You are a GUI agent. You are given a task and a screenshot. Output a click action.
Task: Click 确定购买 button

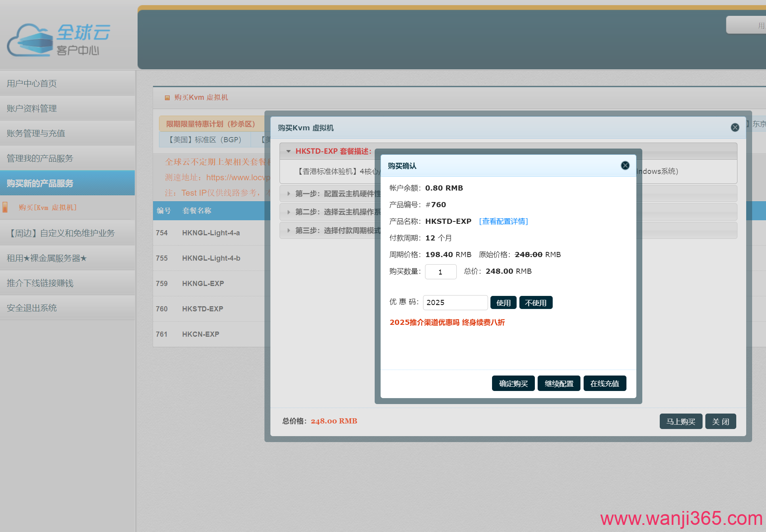click(x=513, y=383)
